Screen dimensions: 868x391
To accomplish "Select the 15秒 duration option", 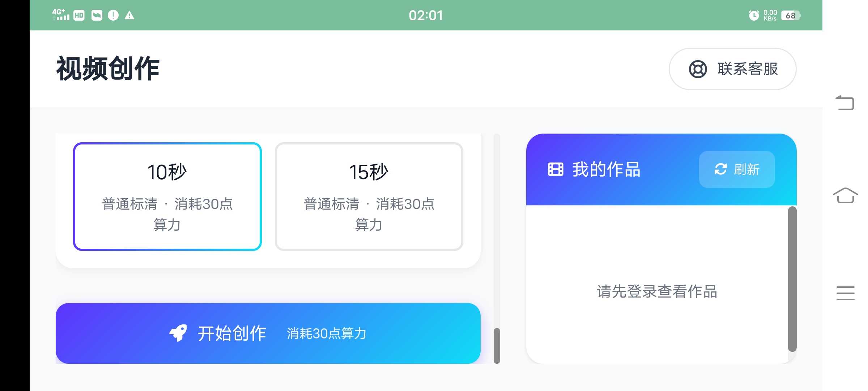I will pyautogui.click(x=369, y=196).
